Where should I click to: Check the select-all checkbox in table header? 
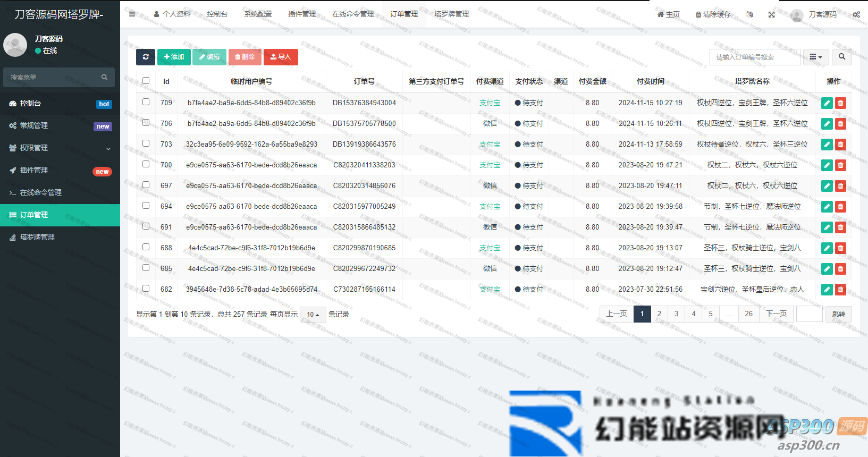(146, 81)
